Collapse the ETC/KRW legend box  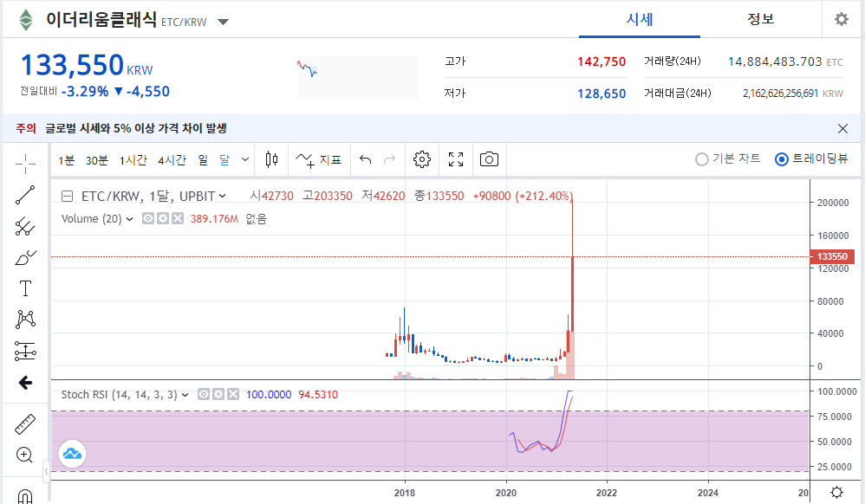pyautogui.click(x=67, y=196)
